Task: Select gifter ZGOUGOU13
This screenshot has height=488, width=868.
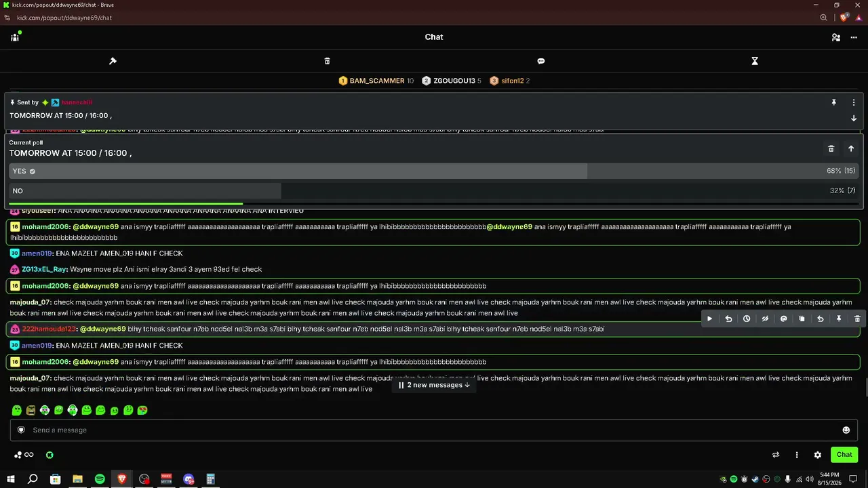Action: point(452,81)
